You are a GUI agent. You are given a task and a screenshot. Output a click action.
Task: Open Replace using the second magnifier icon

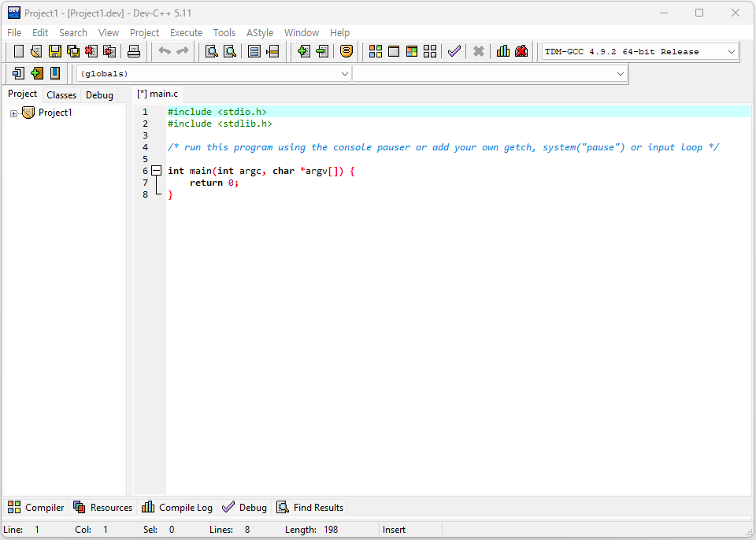[x=229, y=51]
